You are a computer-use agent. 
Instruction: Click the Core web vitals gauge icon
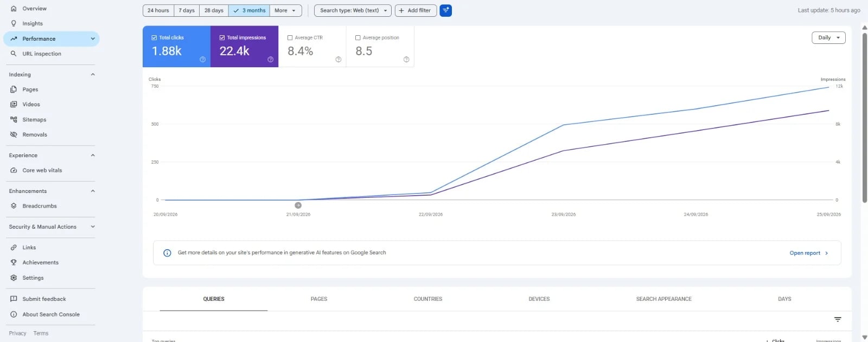point(14,170)
